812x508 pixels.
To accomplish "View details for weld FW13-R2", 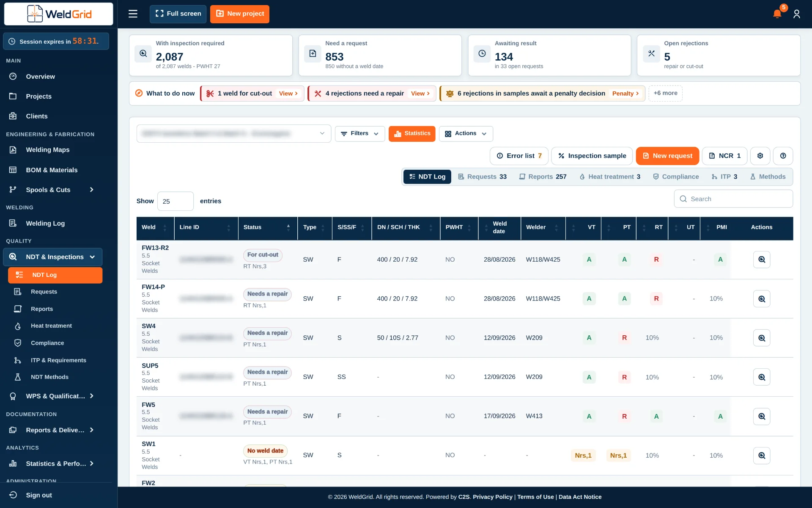I will tap(762, 260).
